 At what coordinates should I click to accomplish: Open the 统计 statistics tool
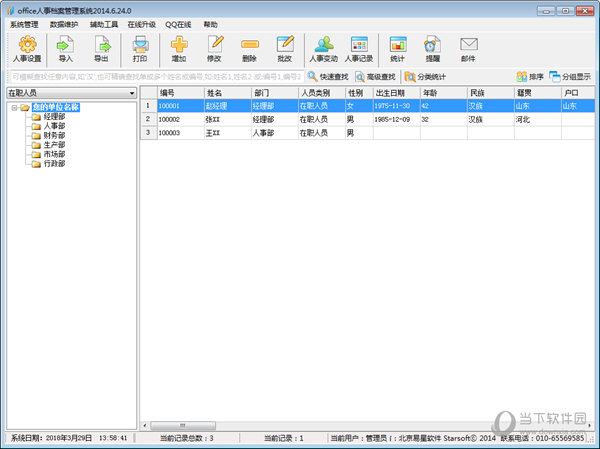click(397, 48)
